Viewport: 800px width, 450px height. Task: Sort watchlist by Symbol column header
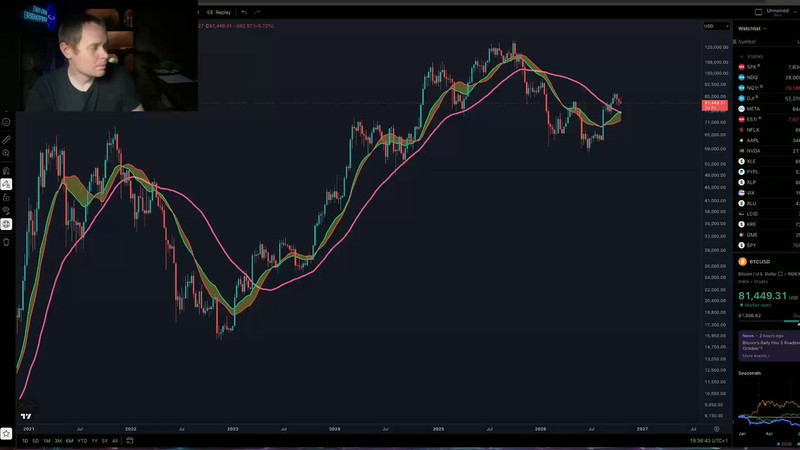point(746,42)
